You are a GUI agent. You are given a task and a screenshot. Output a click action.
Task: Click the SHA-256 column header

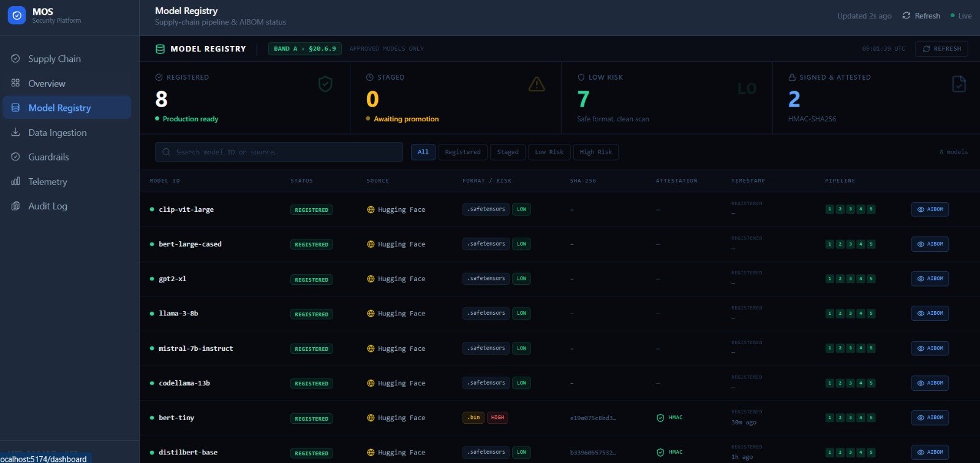[x=583, y=181]
